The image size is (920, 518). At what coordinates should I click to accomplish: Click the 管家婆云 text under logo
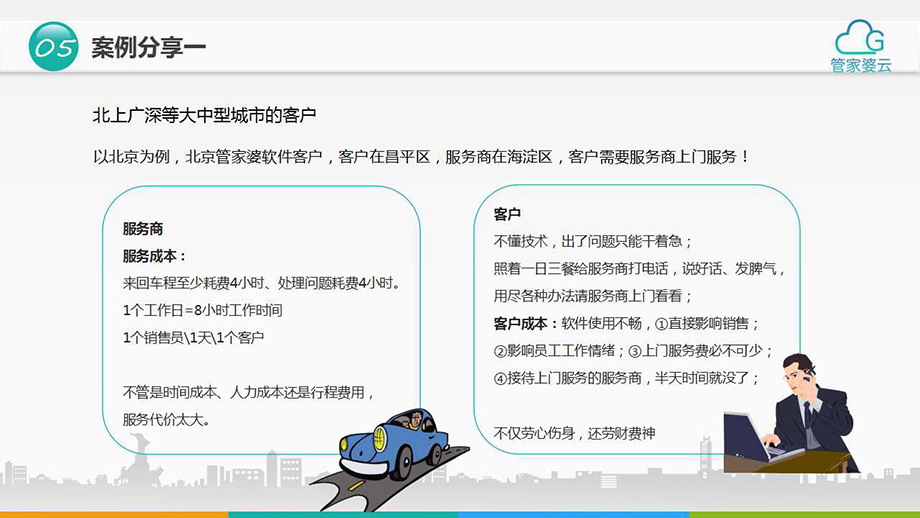coord(861,65)
